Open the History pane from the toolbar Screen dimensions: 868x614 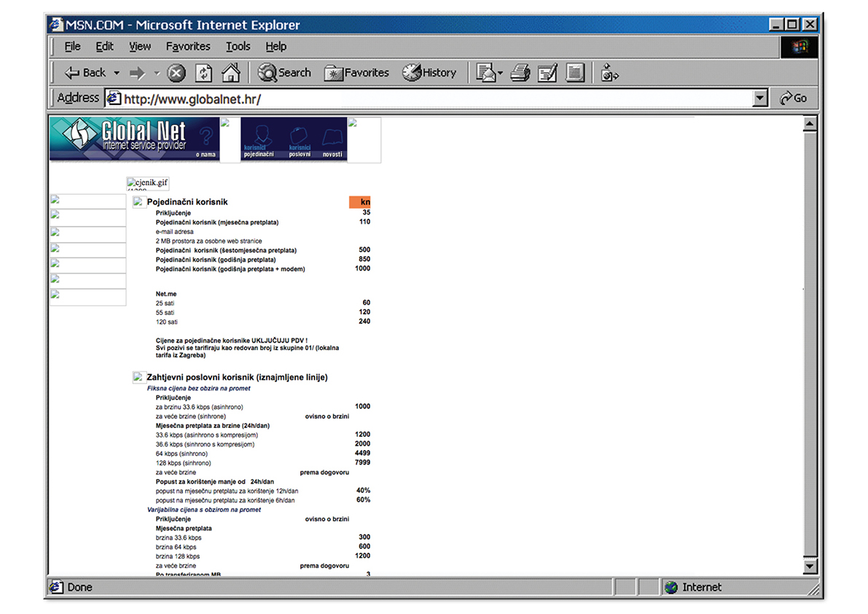pyautogui.click(x=429, y=73)
